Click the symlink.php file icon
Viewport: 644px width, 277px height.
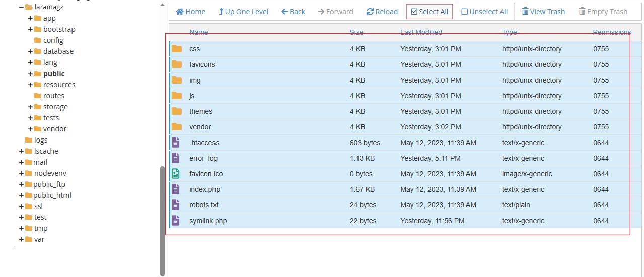click(x=175, y=221)
